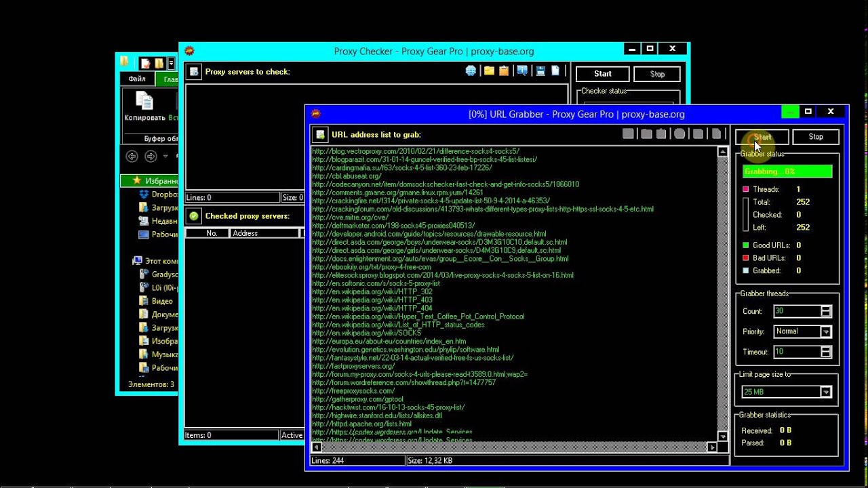The height and width of the screenshot is (488, 868).
Task: Click Stop in the Proxy Checker window
Action: point(657,74)
